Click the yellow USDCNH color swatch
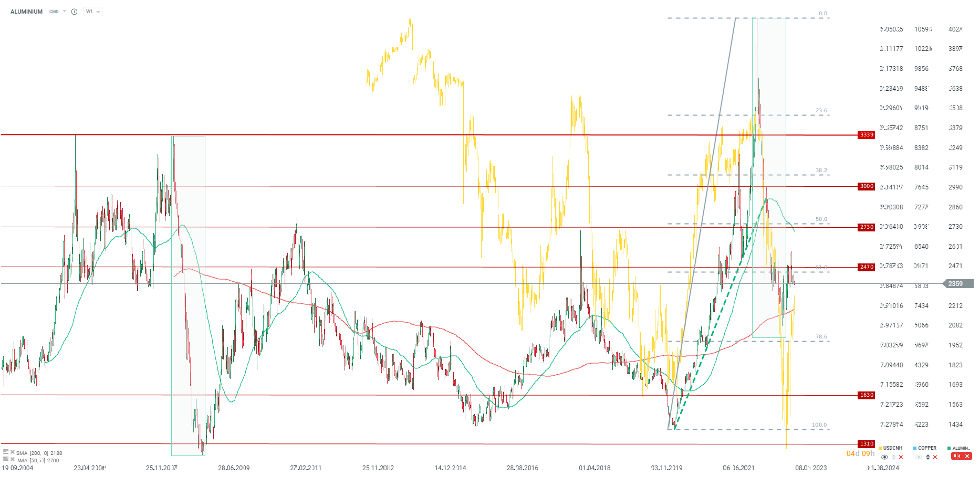This screenshot has width=980, height=477. 880,448
